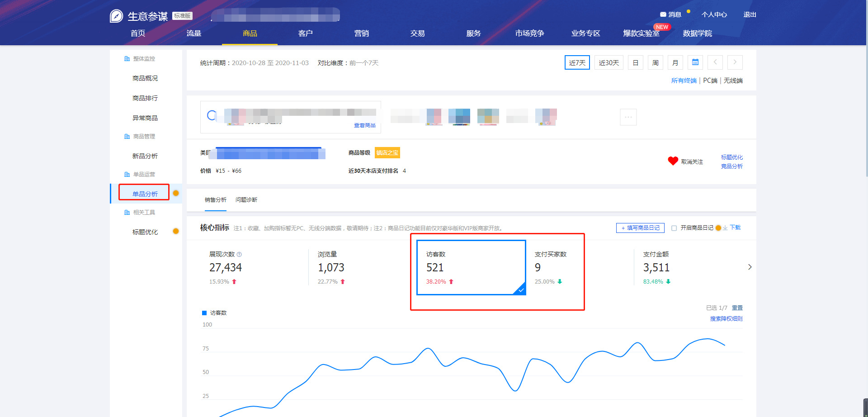The height and width of the screenshot is (417, 868).
Task: Toggle the 访客数 metric card
Action: 471,267
